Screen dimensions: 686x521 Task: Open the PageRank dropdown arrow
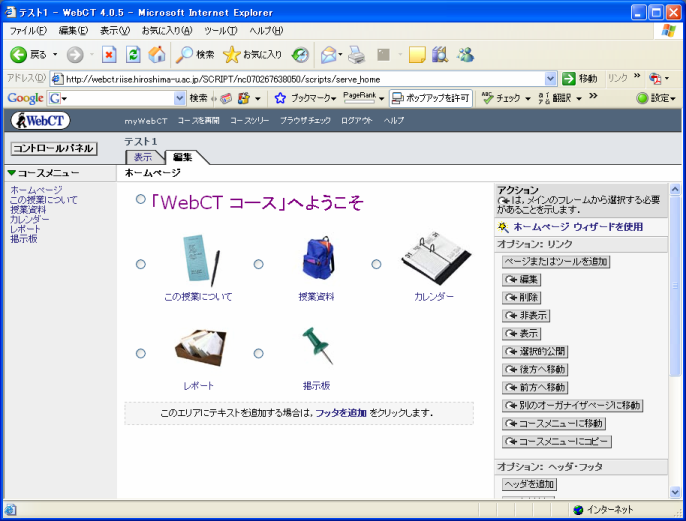382,99
